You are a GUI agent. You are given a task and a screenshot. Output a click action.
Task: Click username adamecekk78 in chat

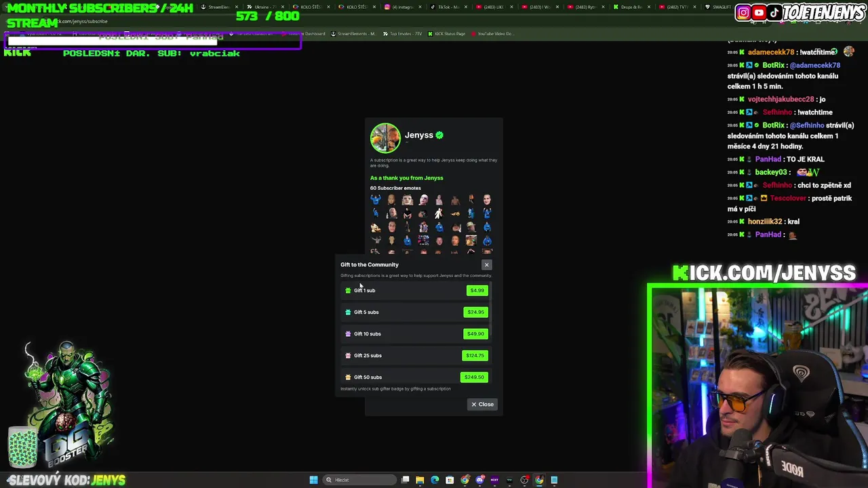[771, 52]
